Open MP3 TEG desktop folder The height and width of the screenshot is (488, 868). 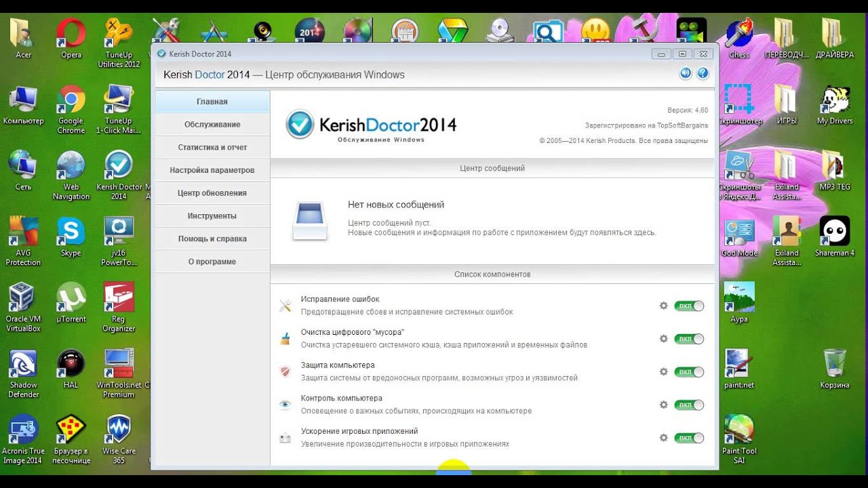(834, 171)
